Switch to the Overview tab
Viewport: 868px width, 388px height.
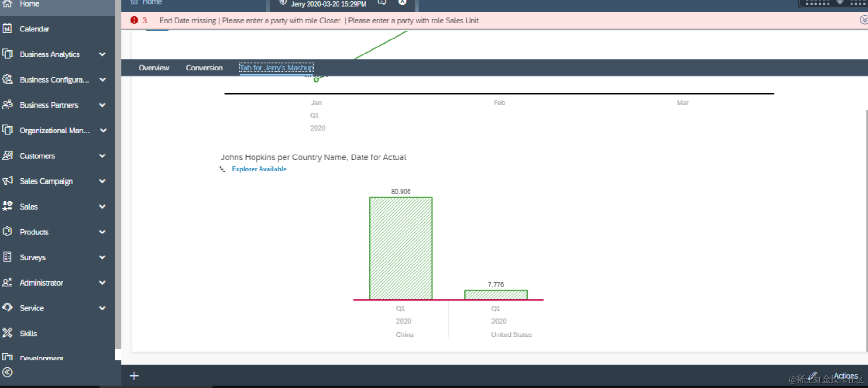tap(154, 68)
